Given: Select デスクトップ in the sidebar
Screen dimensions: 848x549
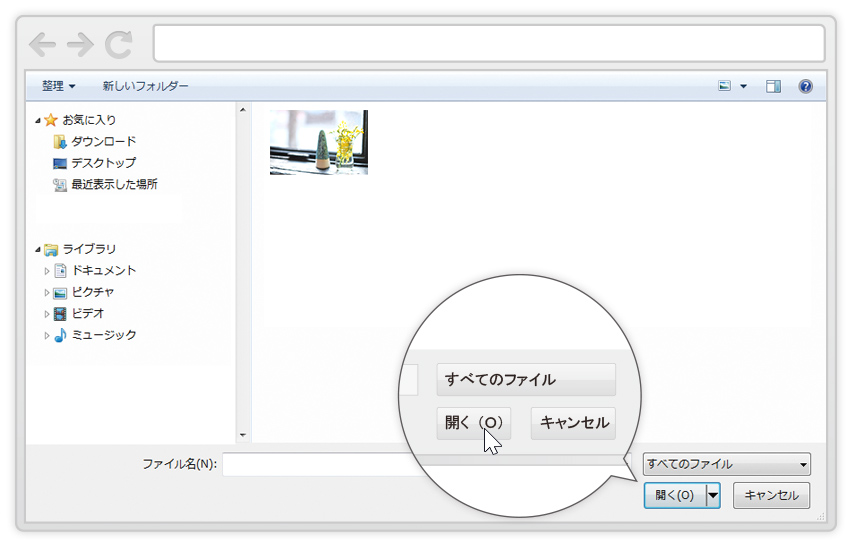Looking at the screenshot, I should [x=103, y=163].
